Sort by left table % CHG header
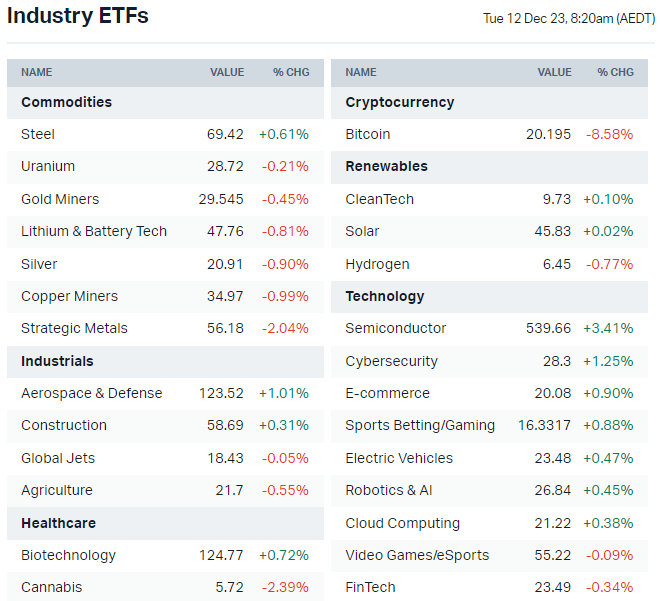 (291, 72)
